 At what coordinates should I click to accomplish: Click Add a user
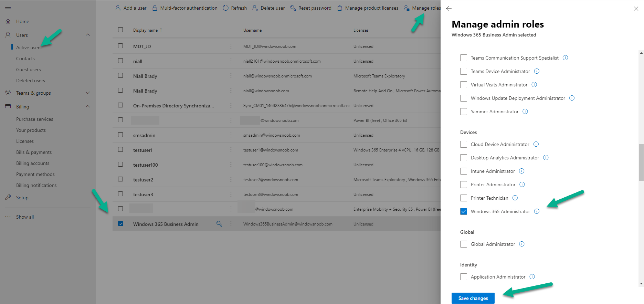pyautogui.click(x=131, y=8)
